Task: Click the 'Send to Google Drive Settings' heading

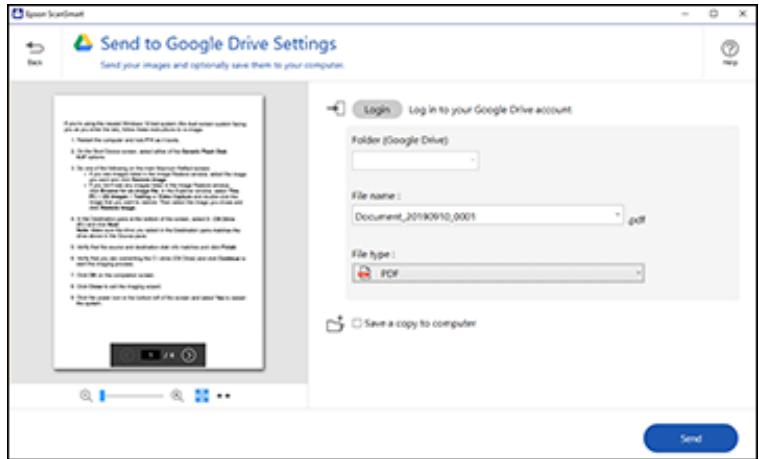Action: click(x=218, y=44)
